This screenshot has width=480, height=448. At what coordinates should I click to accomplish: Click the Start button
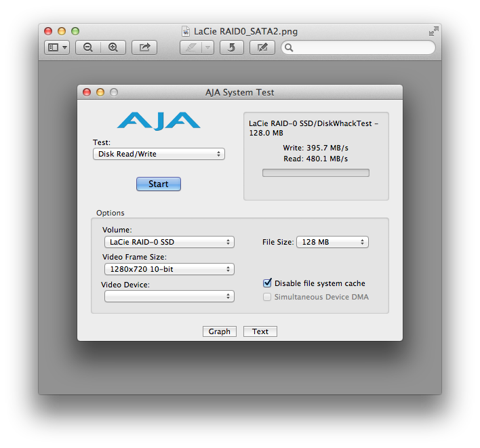[x=159, y=184]
